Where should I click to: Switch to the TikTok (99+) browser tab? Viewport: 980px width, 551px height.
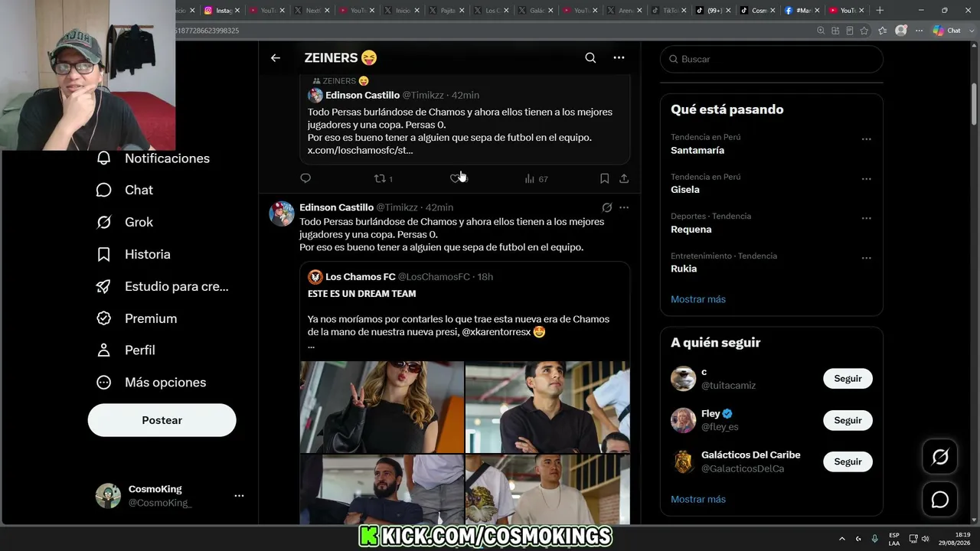coord(713,10)
